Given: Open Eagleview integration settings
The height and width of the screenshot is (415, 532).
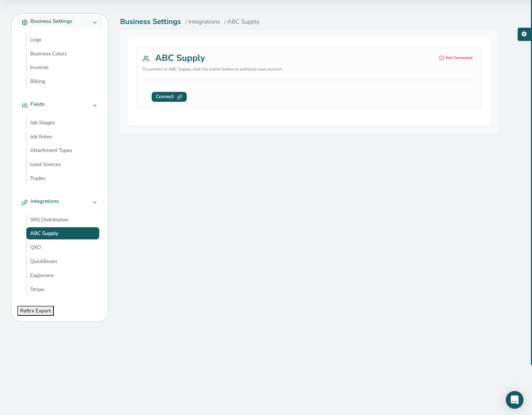Looking at the screenshot, I should click(42, 276).
